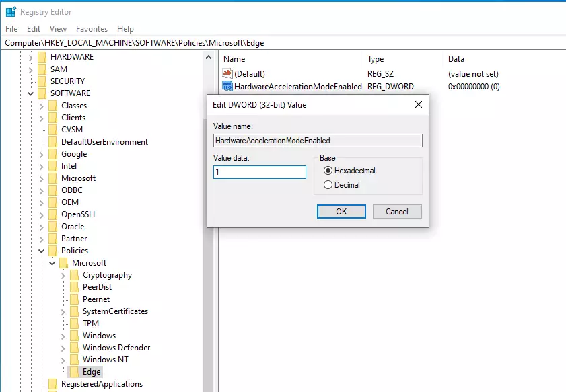
Task: Expand the Google key
Action: [42, 155]
